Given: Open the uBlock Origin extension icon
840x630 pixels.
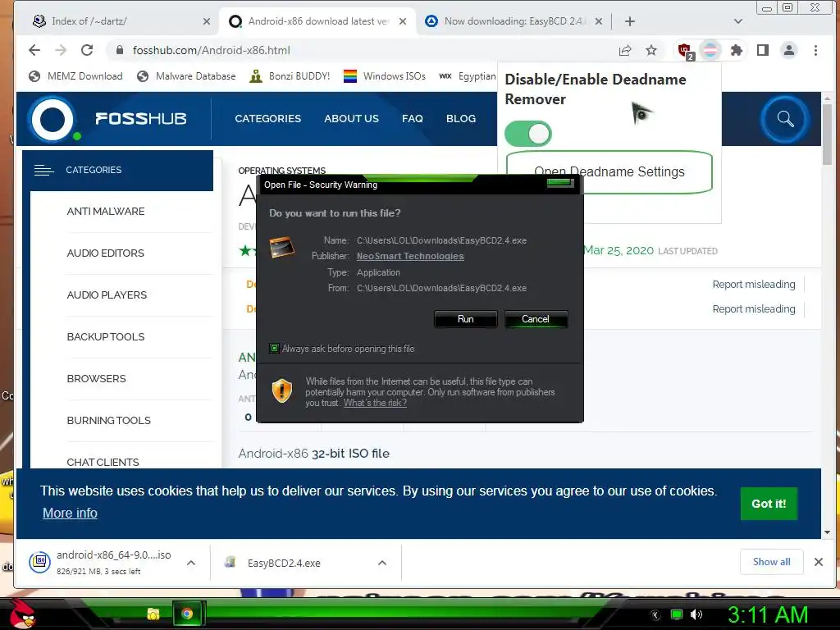Looking at the screenshot, I should click(x=684, y=51).
